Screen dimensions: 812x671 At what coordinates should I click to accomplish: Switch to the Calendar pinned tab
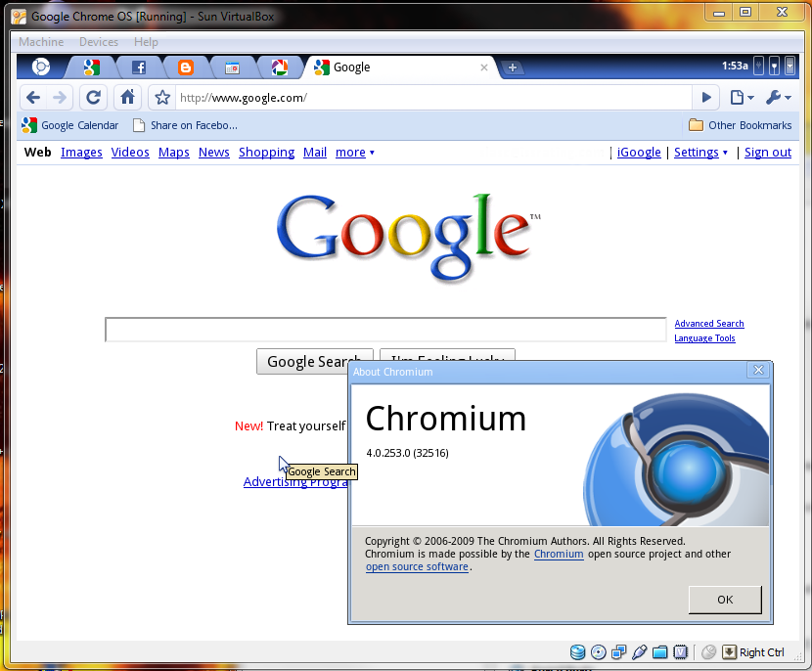click(233, 67)
